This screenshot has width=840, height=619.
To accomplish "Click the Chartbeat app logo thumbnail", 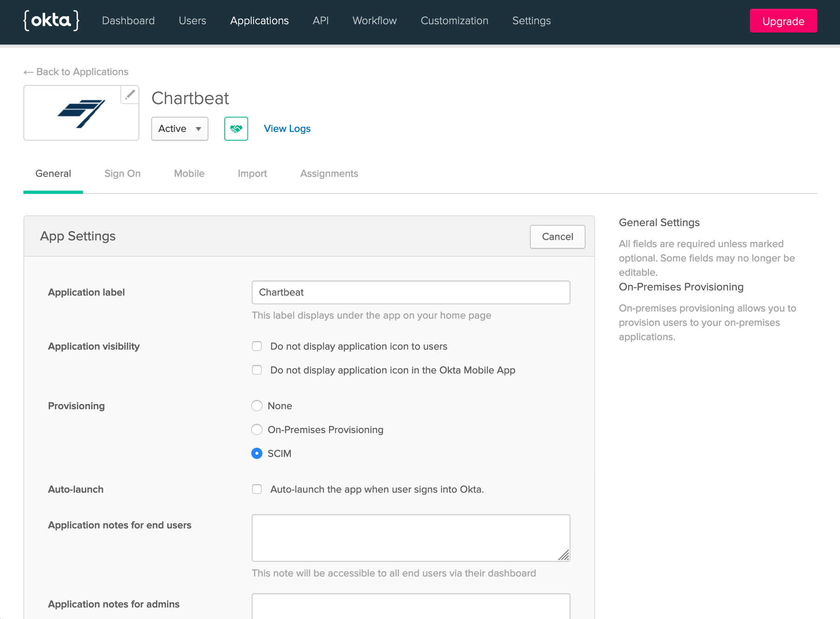I will 81,113.
